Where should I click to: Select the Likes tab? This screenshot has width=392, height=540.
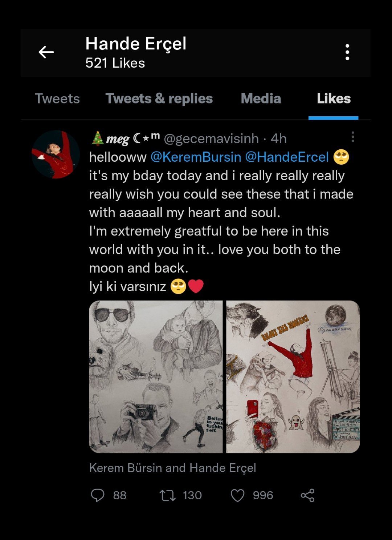pos(334,99)
